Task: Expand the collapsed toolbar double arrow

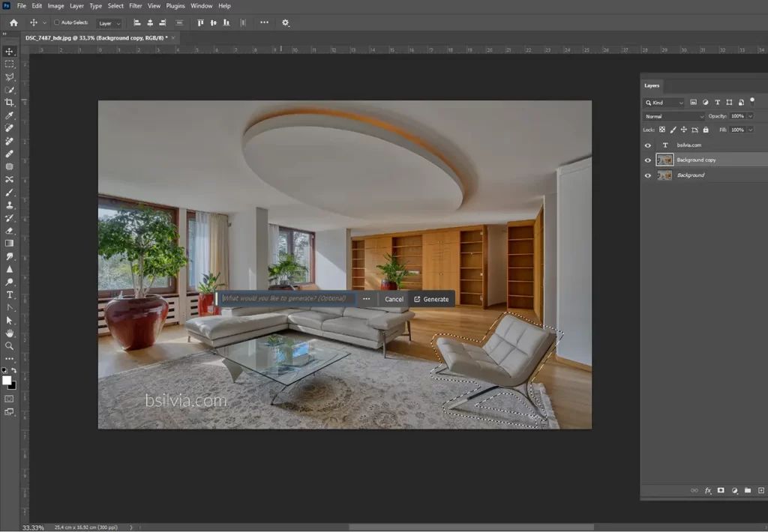Action: [x=4, y=34]
